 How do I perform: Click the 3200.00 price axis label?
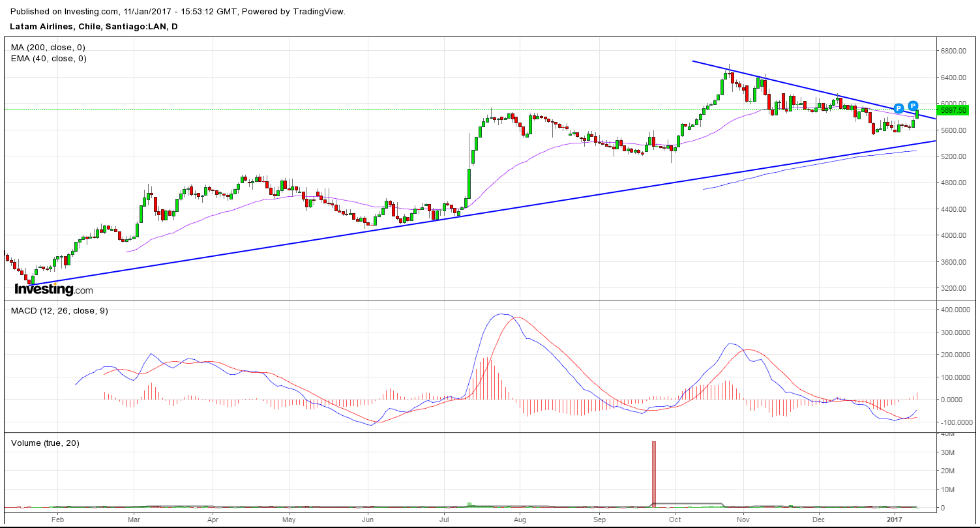pos(953,288)
